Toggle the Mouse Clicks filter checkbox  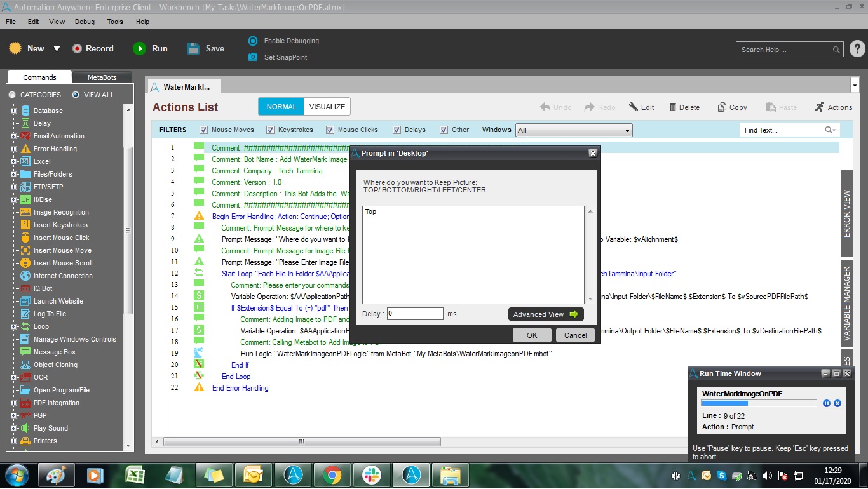(330, 130)
